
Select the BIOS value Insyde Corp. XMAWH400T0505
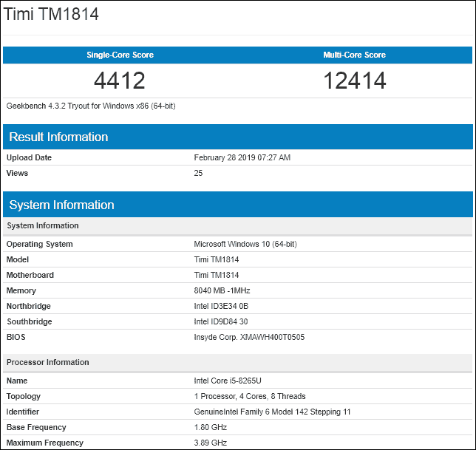tap(249, 337)
